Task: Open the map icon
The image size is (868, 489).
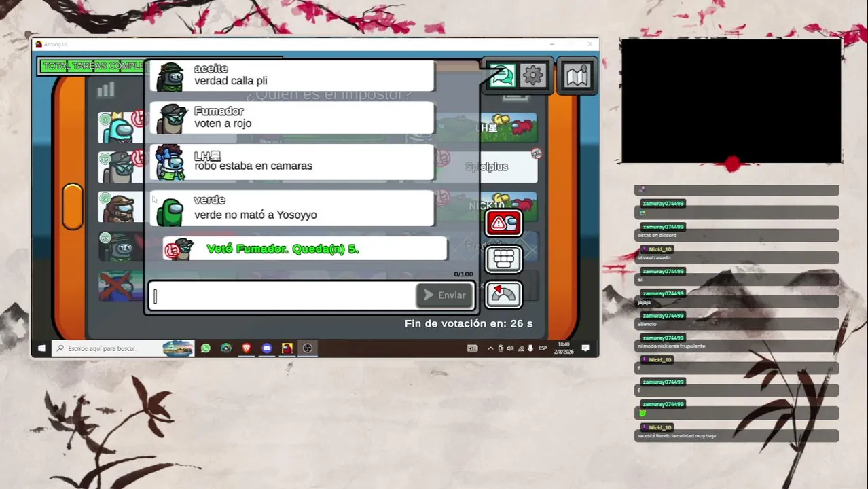Action: [577, 76]
